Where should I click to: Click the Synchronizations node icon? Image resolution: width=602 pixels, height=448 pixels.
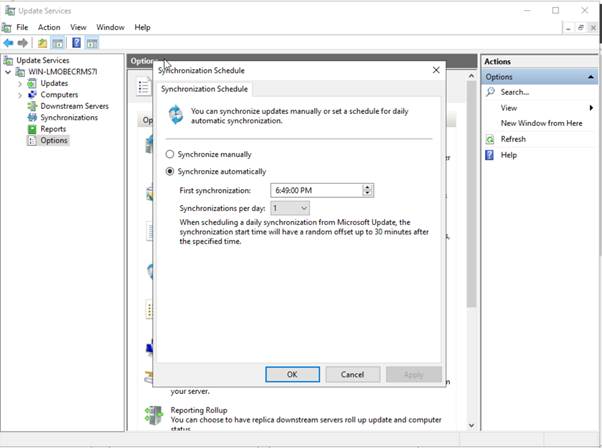[x=32, y=117]
